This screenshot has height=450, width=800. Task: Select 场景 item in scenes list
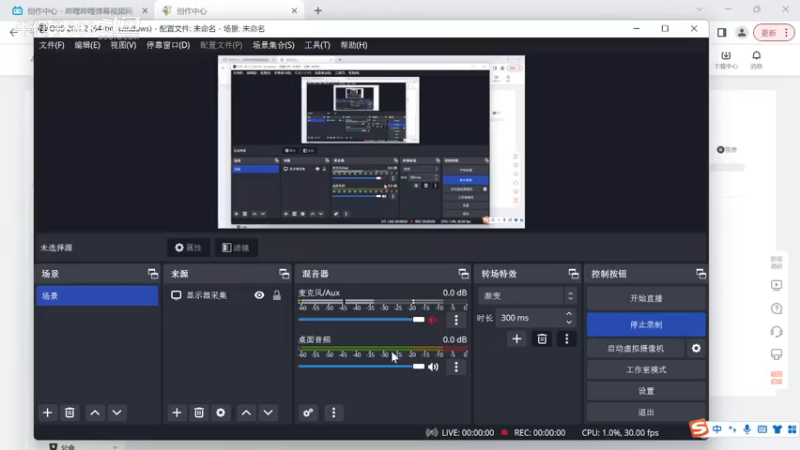(x=97, y=296)
